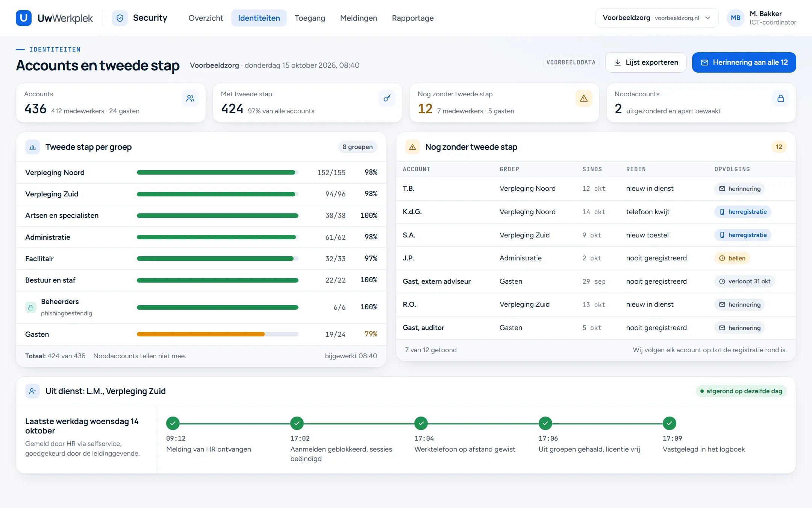Click the lock icon next to Beheerders
This screenshot has height=508, width=812.
point(31,307)
